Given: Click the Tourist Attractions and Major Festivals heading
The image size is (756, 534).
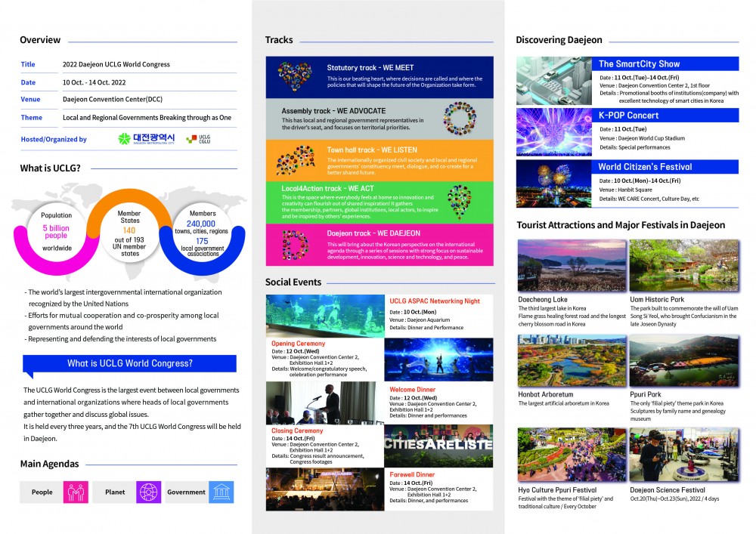Looking at the screenshot, I should click(x=621, y=225).
